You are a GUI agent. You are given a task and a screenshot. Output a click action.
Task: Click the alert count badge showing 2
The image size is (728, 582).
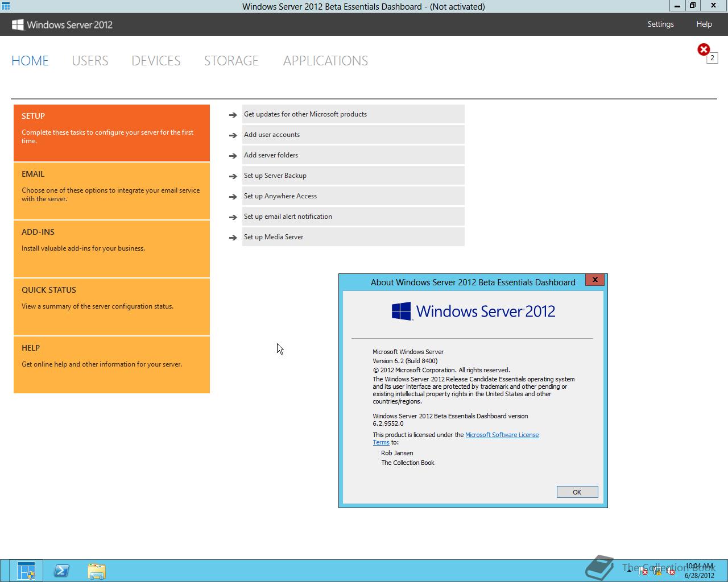712,58
